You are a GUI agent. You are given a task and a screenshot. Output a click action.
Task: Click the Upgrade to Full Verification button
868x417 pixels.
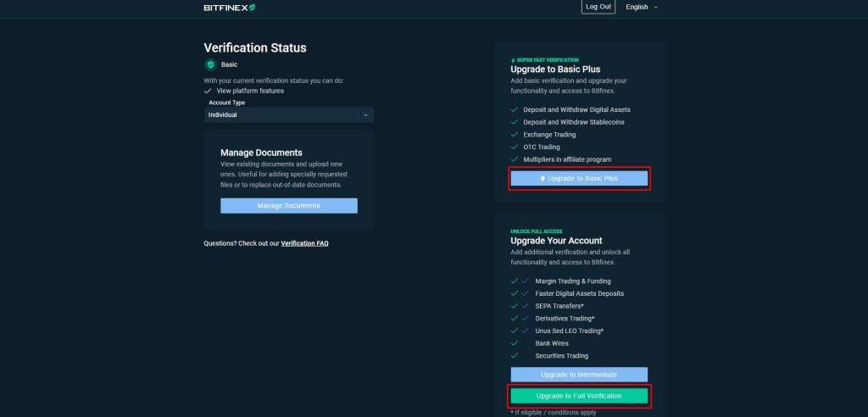(x=579, y=396)
